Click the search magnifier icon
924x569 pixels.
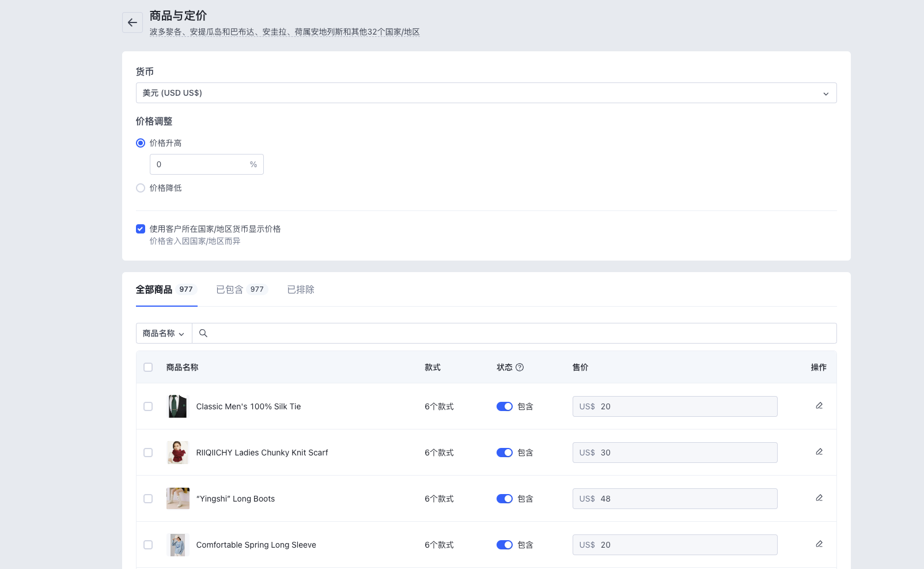coord(203,333)
